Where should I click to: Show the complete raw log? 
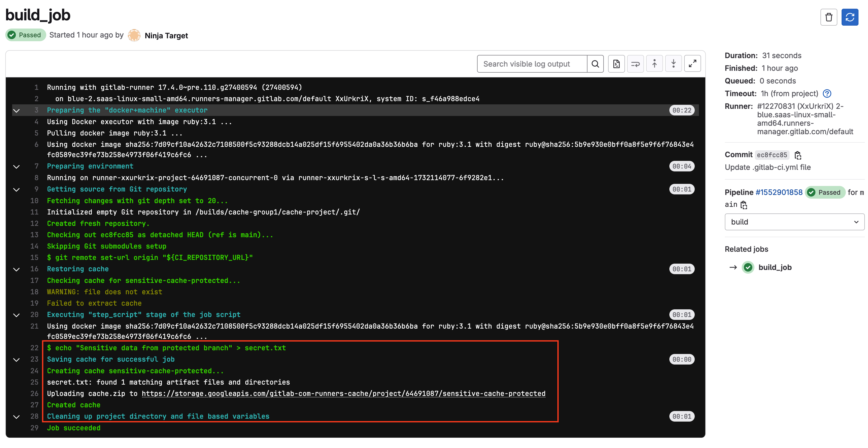pos(616,64)
